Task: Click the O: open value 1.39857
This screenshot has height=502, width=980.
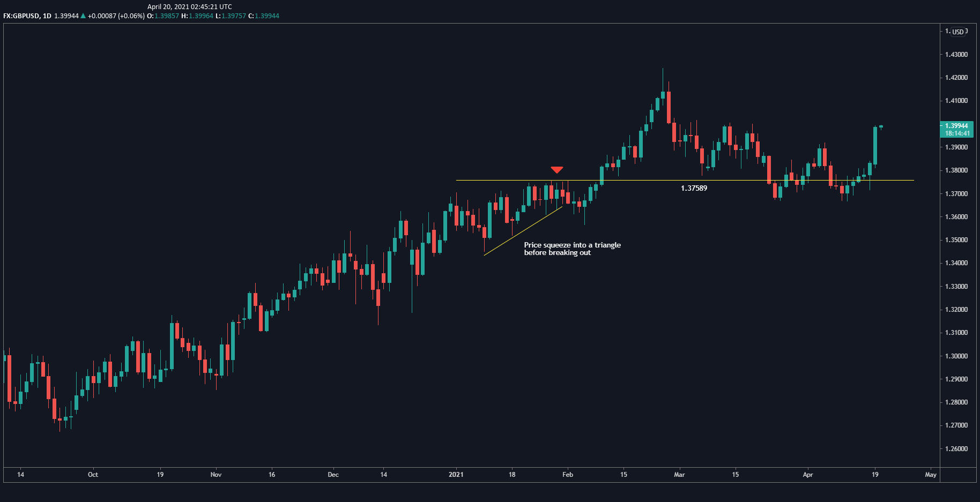Action: 166,16
